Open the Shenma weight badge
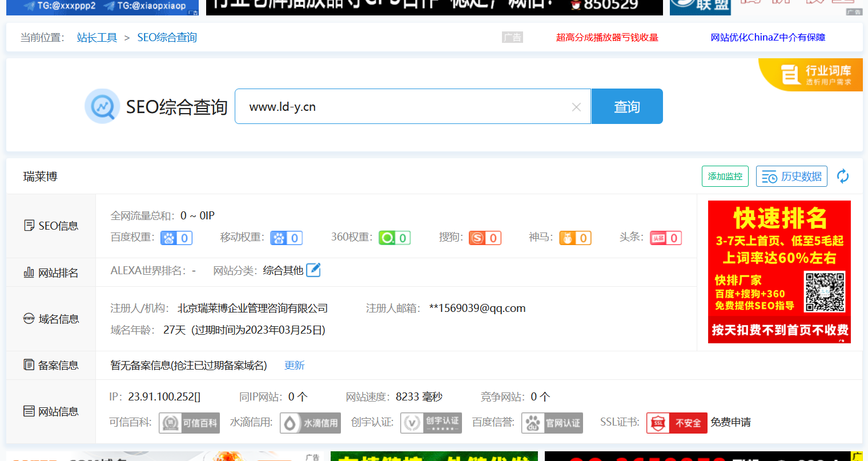868x461 pixels. 575,238
